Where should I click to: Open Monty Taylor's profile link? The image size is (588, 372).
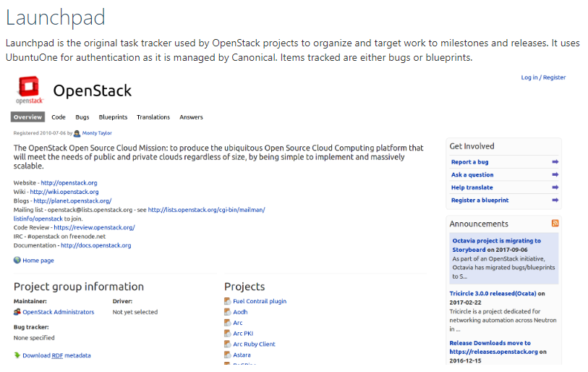pos(97,133)
